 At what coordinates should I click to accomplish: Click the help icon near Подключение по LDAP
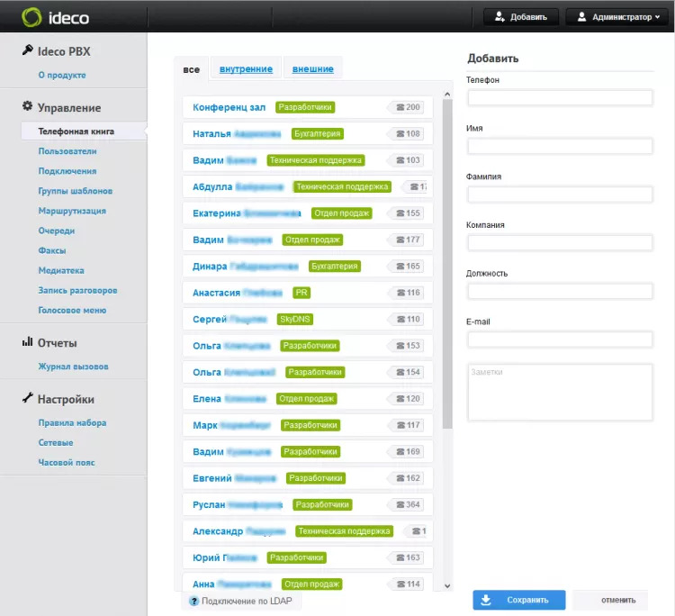pos(193,601)
